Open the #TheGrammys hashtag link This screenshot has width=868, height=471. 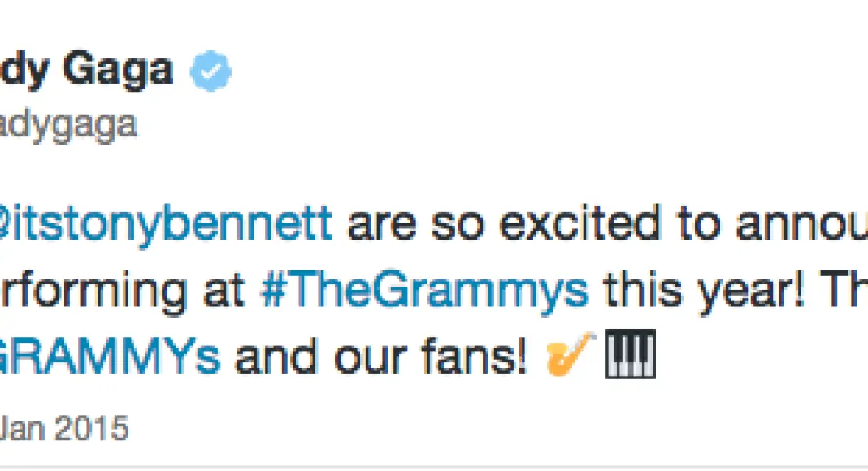click(423, 290)
